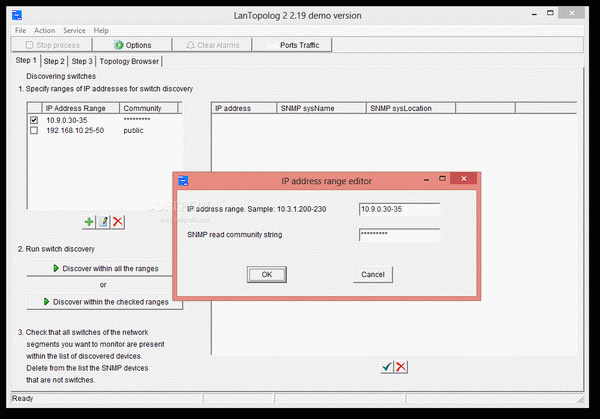Click the IP address range editor dialog icon

(183, 180)
